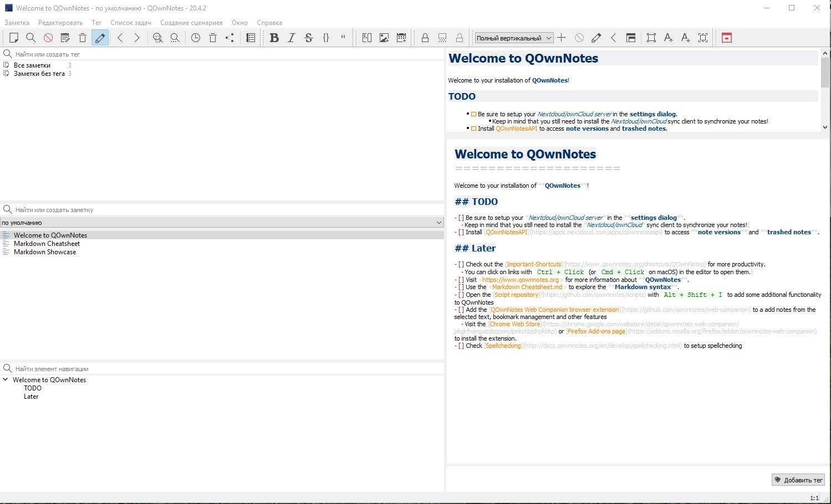The height and width of the screenshot is (504, 831).
Task: Open the todo list icon
Action: pyautogui.click(x=251, y=38)
